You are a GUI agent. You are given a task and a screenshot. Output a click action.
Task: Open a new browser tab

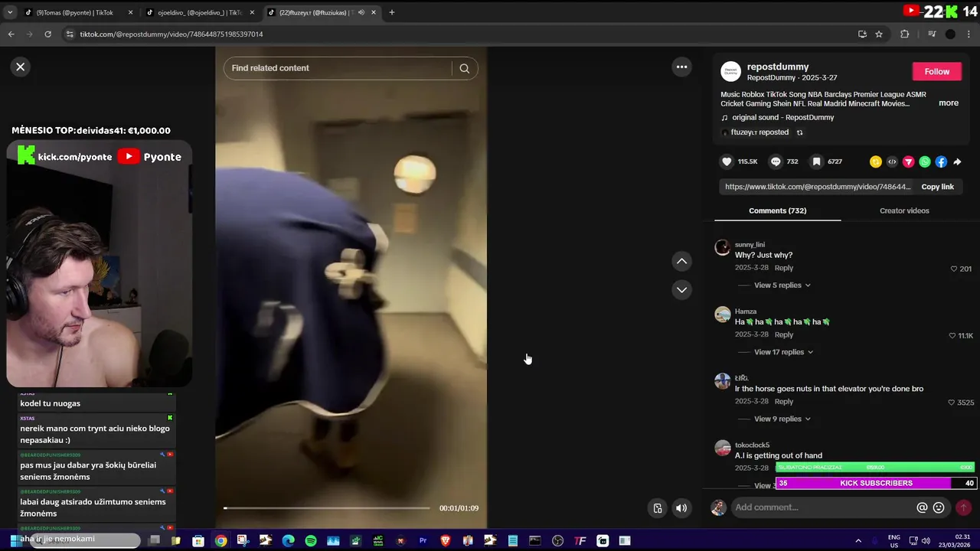click(392, 12)
